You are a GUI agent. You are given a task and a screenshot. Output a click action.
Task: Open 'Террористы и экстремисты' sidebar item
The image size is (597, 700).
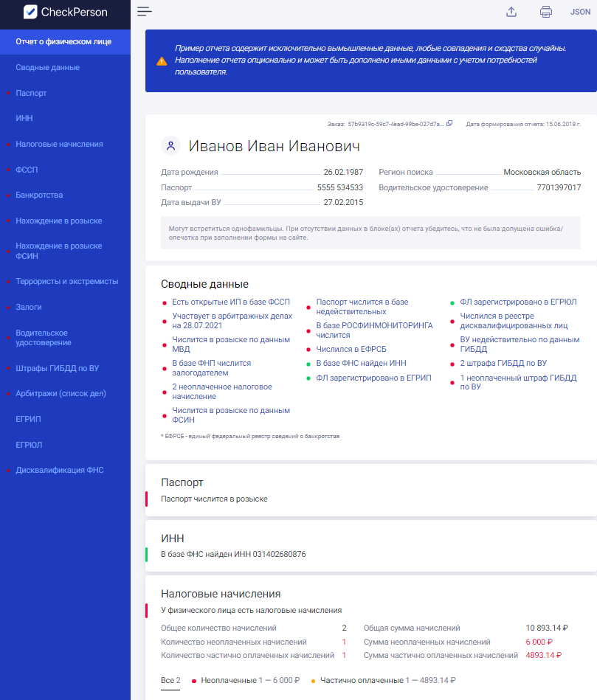[x=67, y=281]
